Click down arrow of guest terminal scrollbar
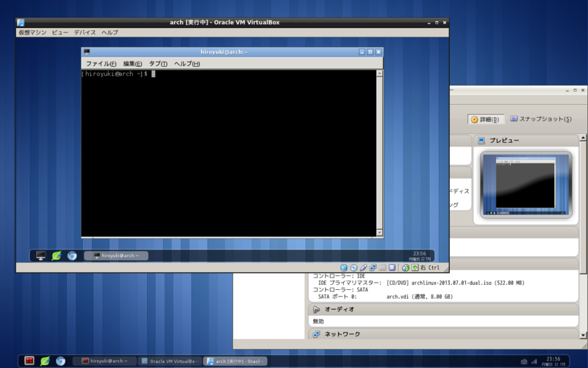The height and width of the screenshot is (368, 588). coord(379,233)
